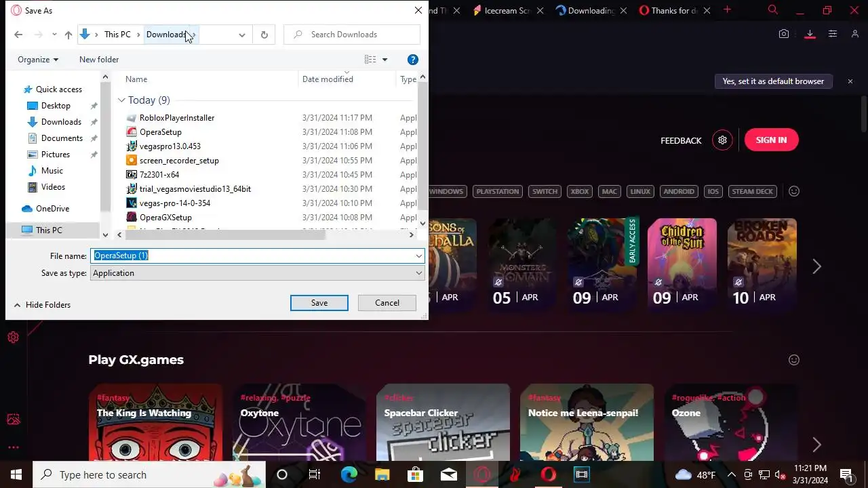This screenshot has height=488, width=868.
Task: Click Yes, set it as default browser
Action: coord(773,81)
